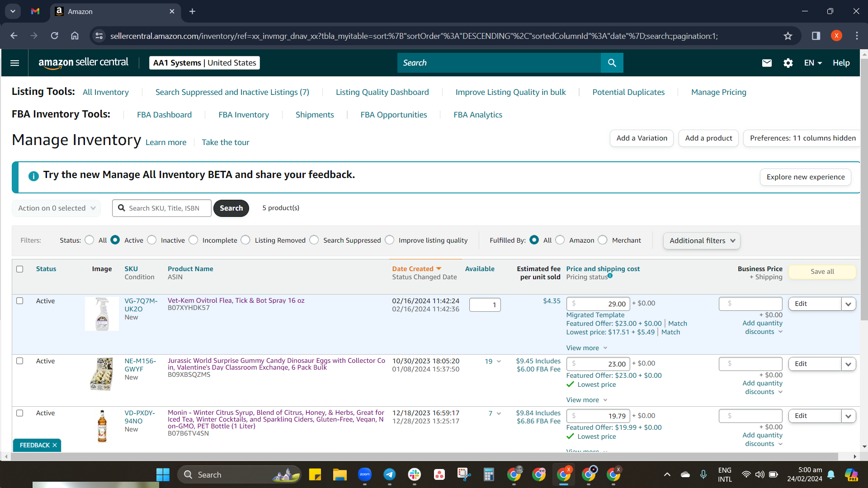Open Edit dropdown arrow for Vet-Kem row

(848, 304)
